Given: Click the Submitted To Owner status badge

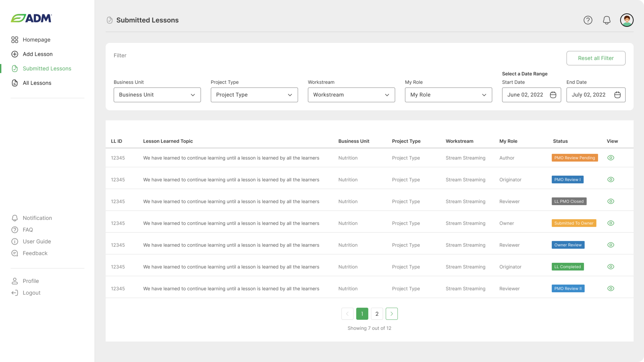Looking at the screenshot, I should click(x=574, y=223).
